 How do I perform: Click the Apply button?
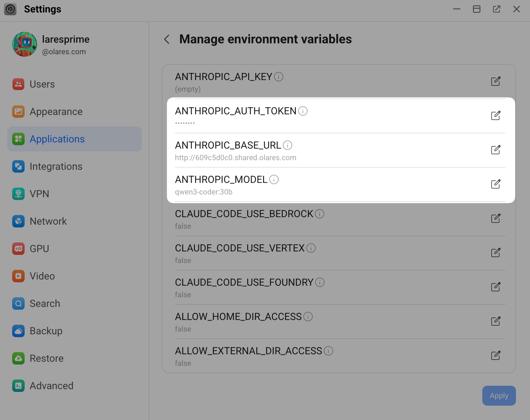[499, 396]
